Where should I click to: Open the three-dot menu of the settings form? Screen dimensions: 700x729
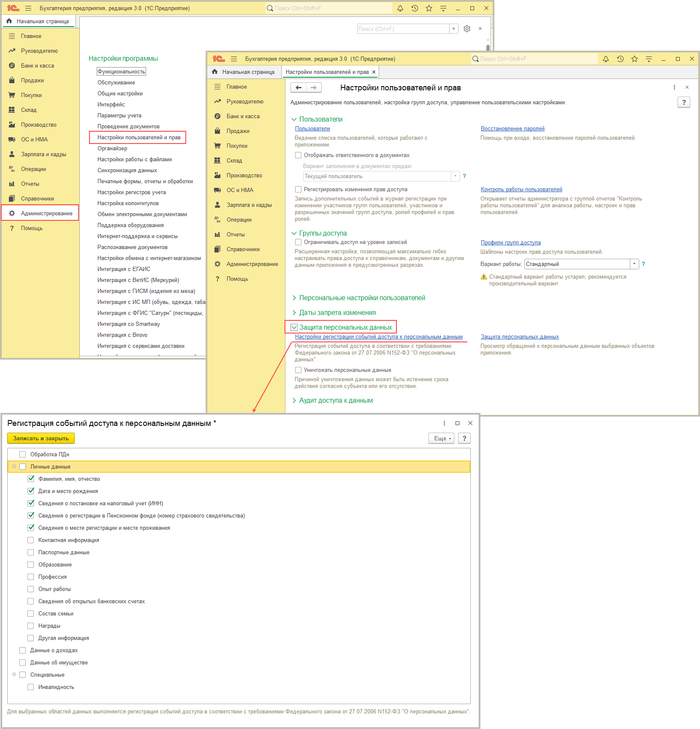pos(674,87)
